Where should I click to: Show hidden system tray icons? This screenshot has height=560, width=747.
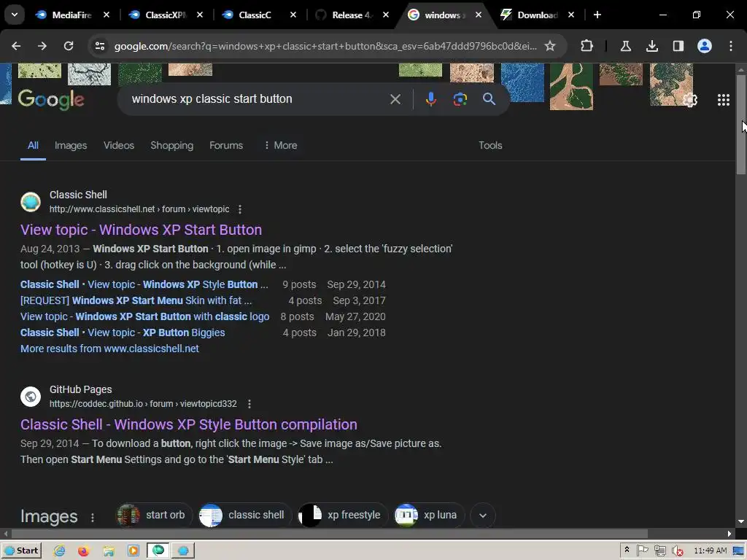[x=627, y=550]
